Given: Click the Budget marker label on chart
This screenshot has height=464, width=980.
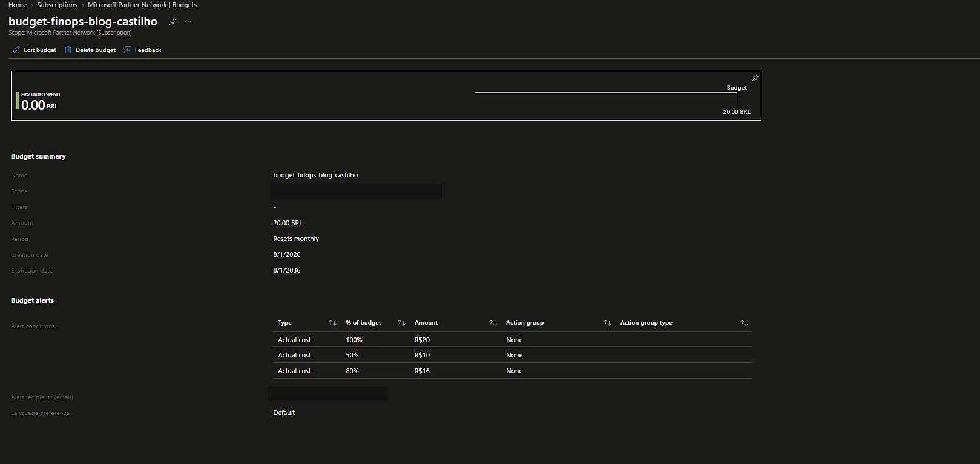Looking at the screenshot, I should [x=737, y=88].
